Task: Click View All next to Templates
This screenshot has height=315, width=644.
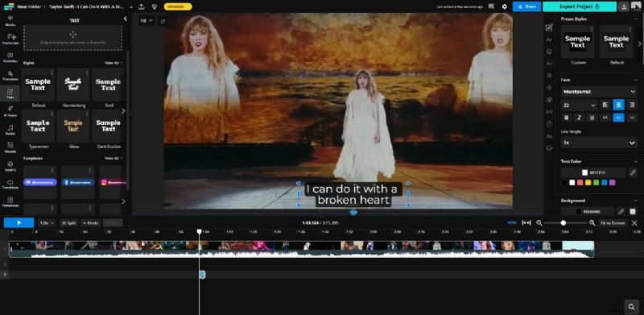Action: [x=113, y=159]
